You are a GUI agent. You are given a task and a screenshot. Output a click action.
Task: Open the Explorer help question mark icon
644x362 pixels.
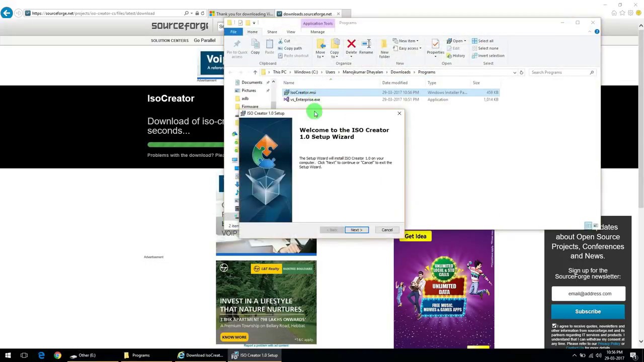597,32
